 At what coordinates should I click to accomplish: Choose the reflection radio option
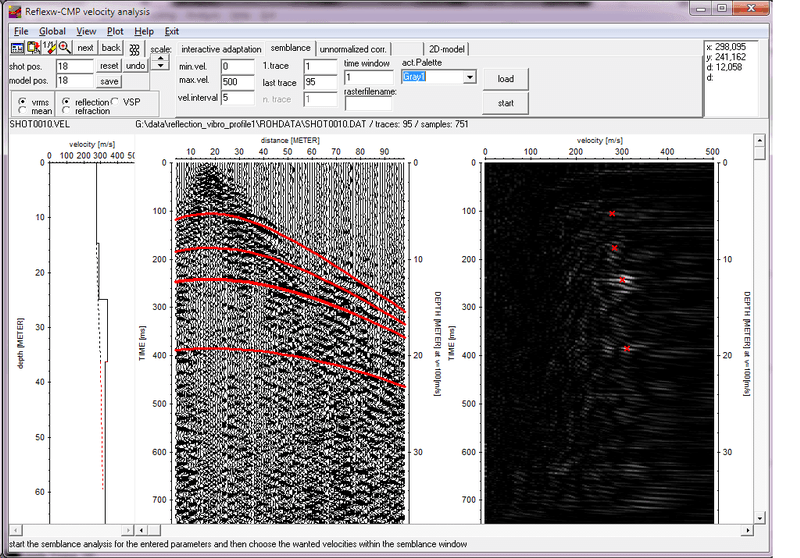[x=66, y=102]
